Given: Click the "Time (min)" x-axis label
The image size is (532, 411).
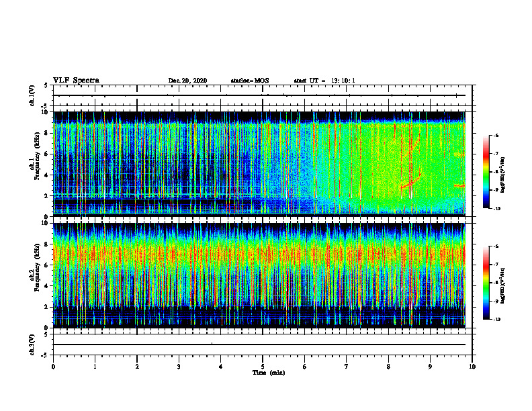Looking at the screenshot, I should (269, 373).
